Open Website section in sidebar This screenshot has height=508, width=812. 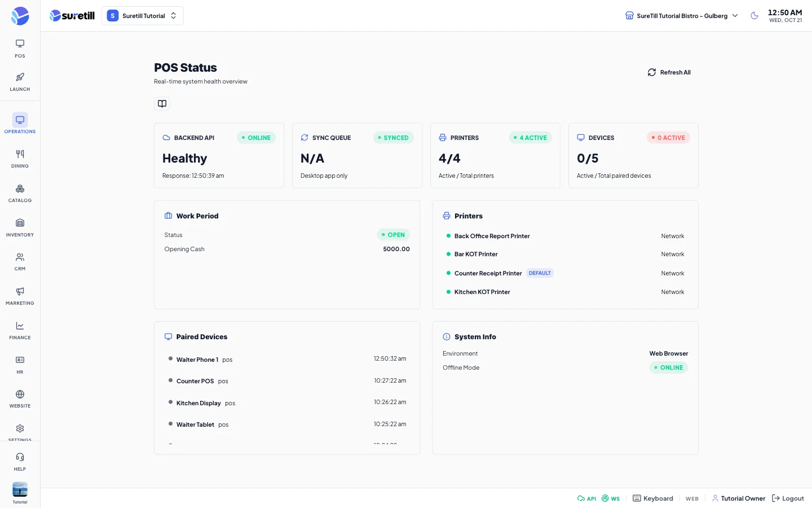pyautogui.click(x=20, y=398)
